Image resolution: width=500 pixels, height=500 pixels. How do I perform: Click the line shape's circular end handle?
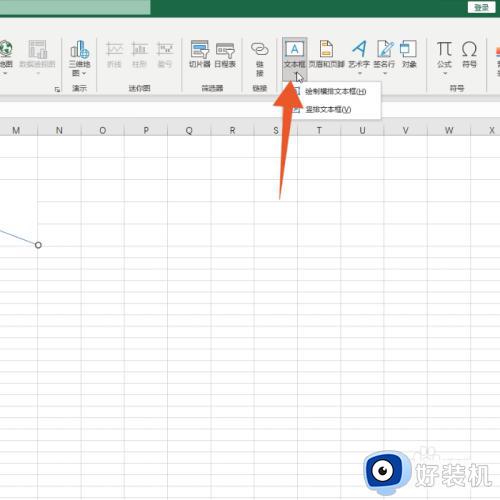pos(38,245)
